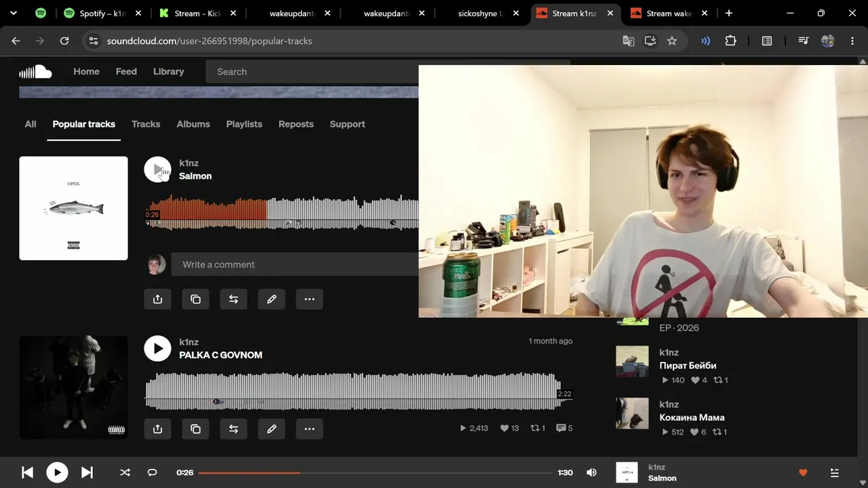The height and width of the screenshot is (488, 868).
Task: Translate this page icon in address bar
Action: [x=629, y=41]
